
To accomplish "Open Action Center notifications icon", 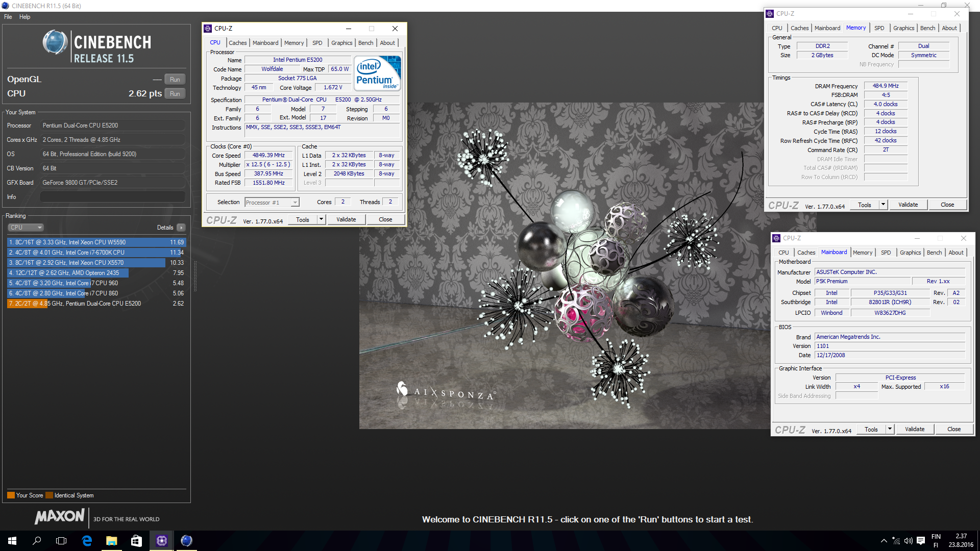I will pos(921,541).
